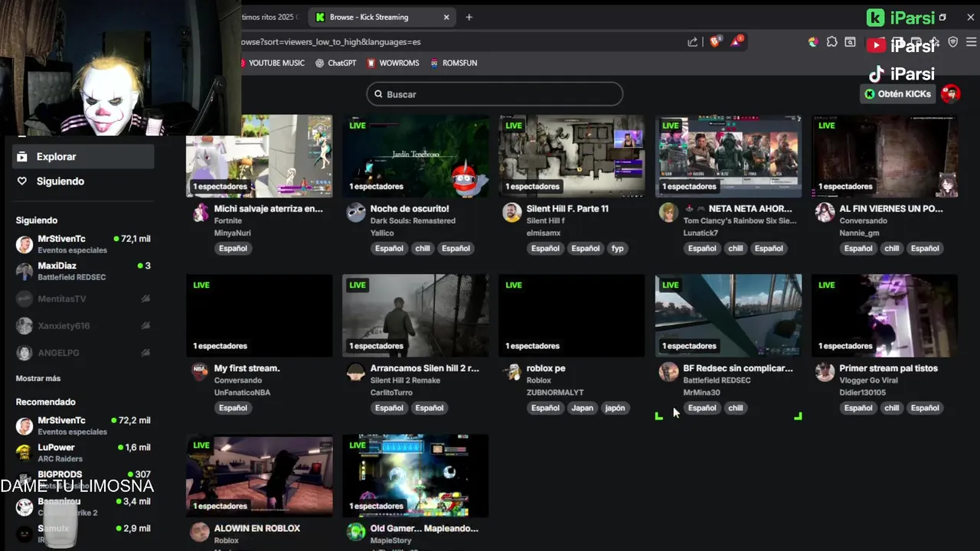Switch to the 'timos ritos 2025' tab
The height and width of the screenshot is (551, 980).
click(x=273, y=17)
